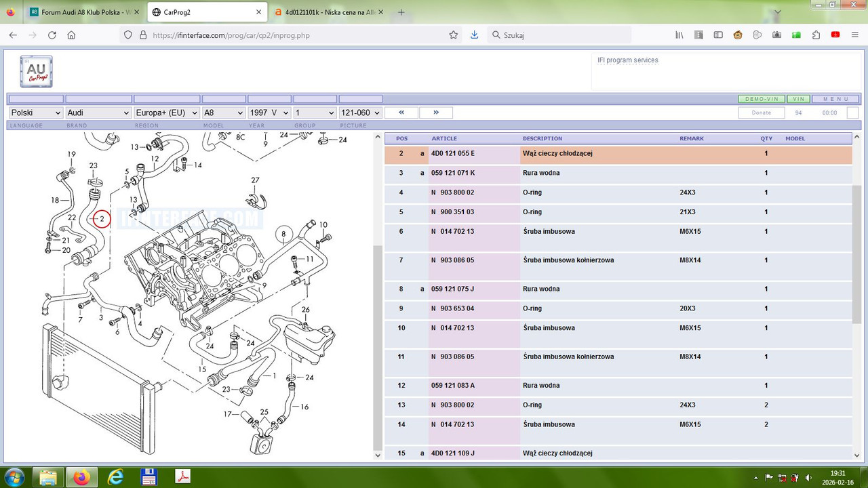Open the Windows Start menu
This screenshot has width=868, height=488.
coord(14,477)
